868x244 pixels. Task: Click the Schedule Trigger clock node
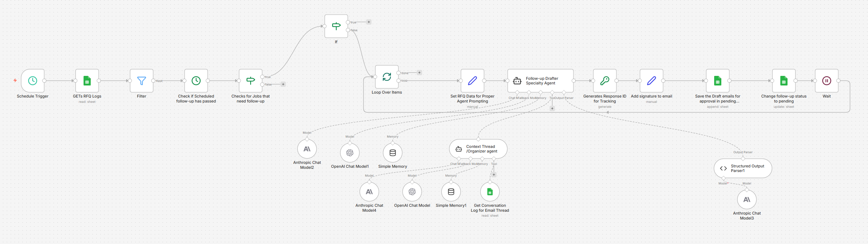pos(33,81)
